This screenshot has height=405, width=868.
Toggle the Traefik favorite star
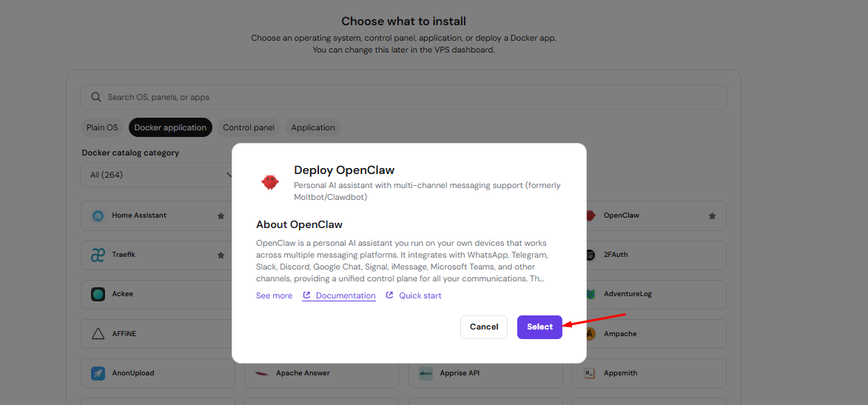221,255
